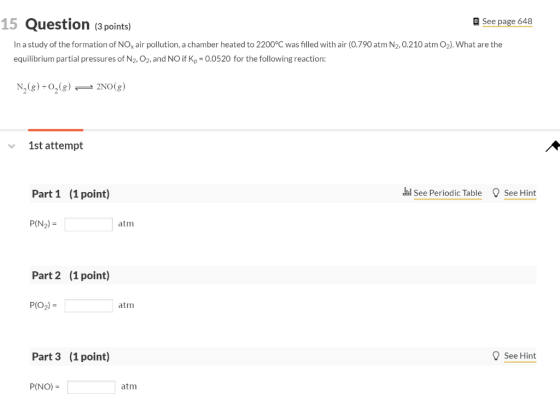
Task: Click the lightbulb icon in Part 1
Action: [495, 193]
